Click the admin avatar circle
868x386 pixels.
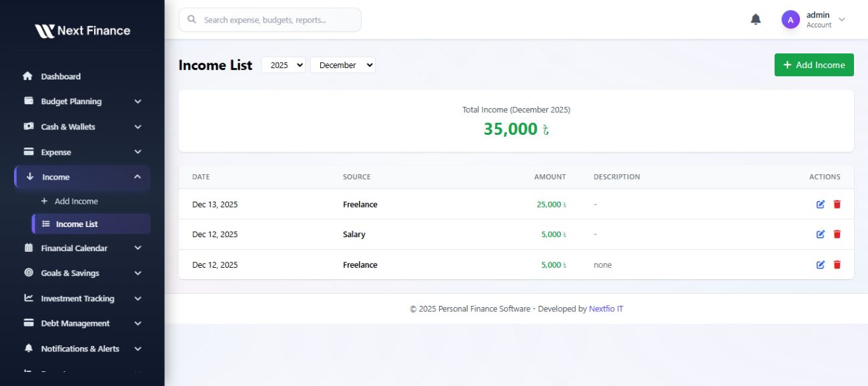coord(791,19)
